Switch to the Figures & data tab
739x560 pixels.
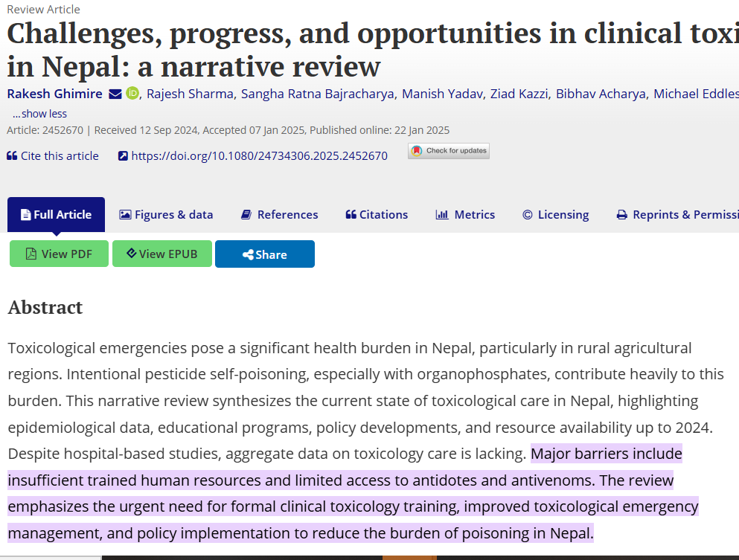pyautogui.click(x=166, y=215)
